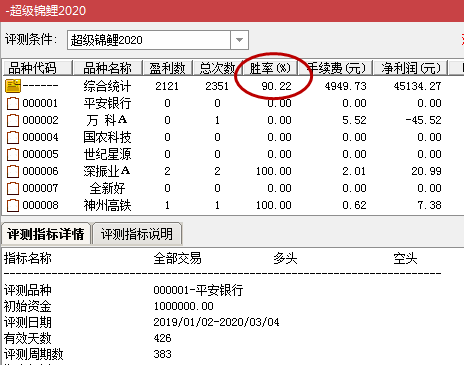Click profit count value 2121
The width and height of the screenshot is (464, 365).
(x=167, y=86)
